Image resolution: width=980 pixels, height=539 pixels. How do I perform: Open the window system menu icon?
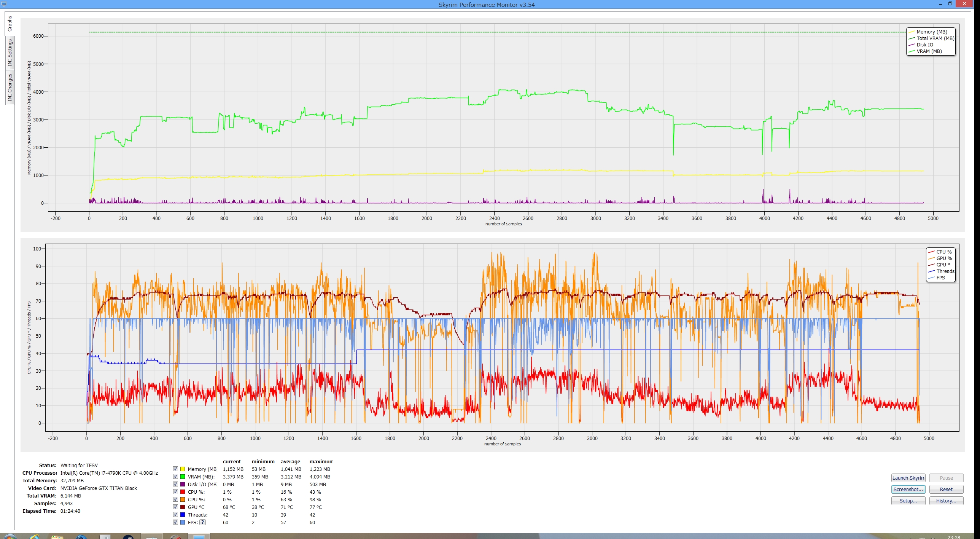click(4, 4)
